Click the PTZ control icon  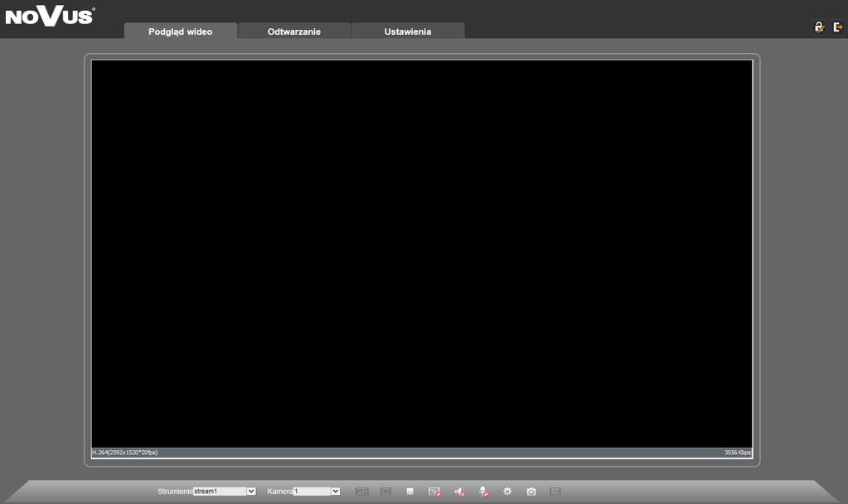(x=361, y=492)
